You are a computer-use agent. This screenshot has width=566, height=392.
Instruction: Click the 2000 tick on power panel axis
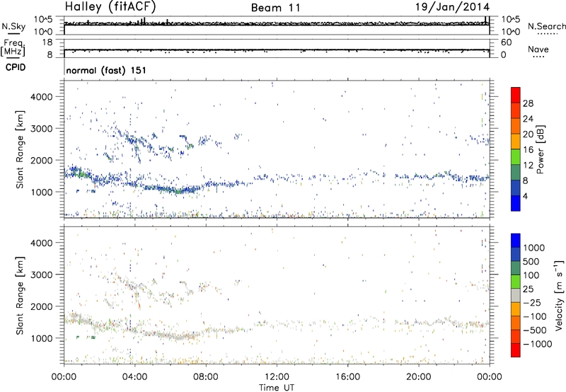pyautogui.click(x=41, y=160)
